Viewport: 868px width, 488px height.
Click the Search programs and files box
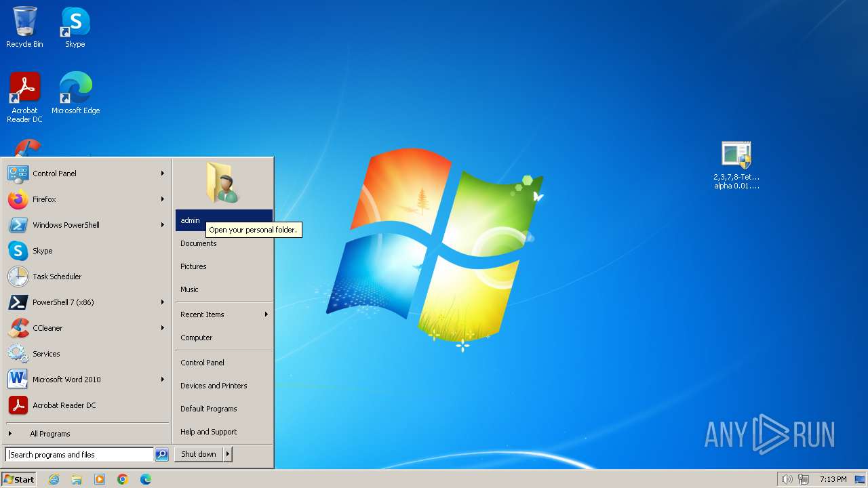point(79,455)
